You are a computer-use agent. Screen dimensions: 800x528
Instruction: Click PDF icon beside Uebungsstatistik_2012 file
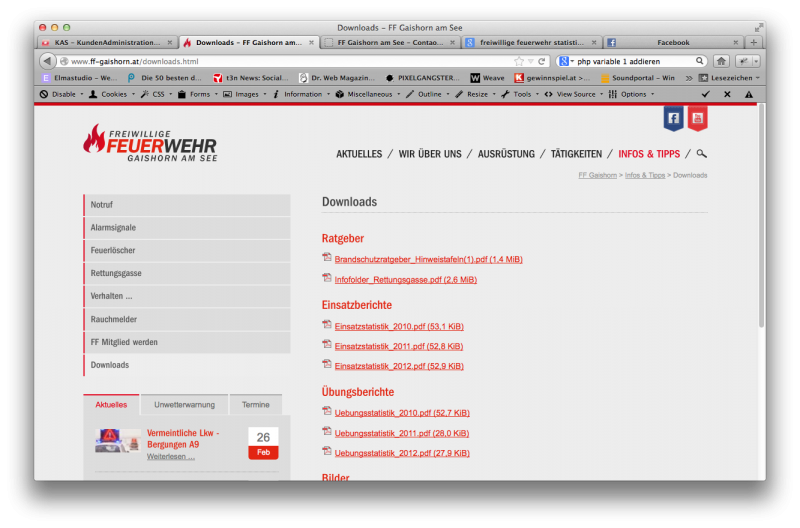click(x=327, y=451)
